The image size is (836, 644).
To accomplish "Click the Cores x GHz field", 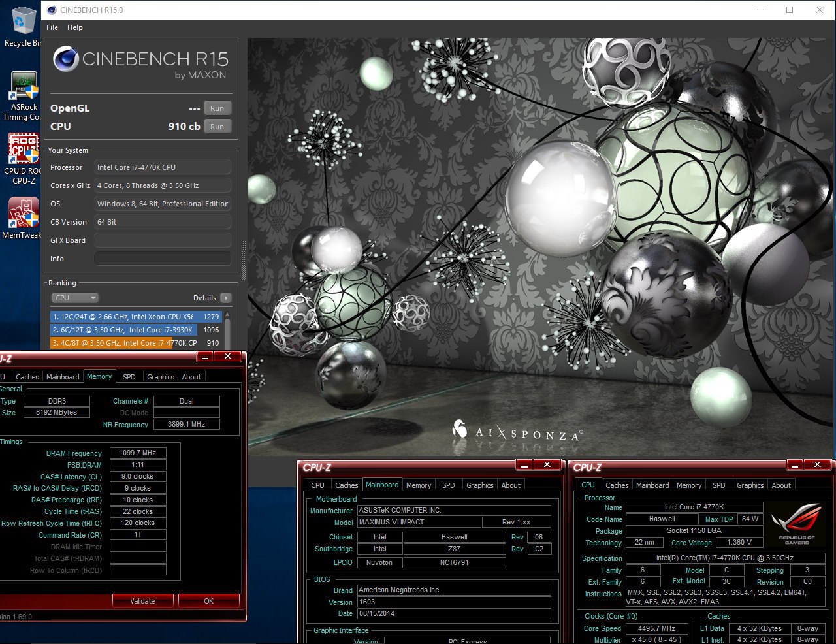I will click(163, 185).
